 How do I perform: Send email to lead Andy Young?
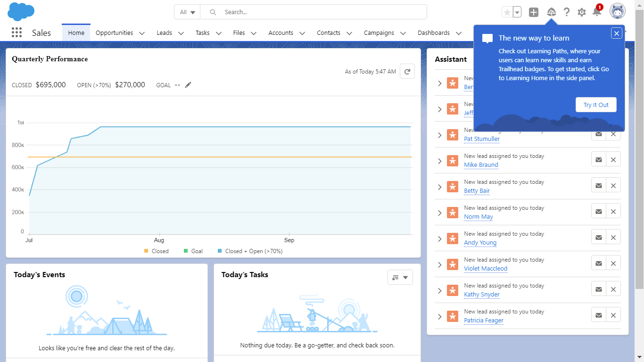(599, 237)
